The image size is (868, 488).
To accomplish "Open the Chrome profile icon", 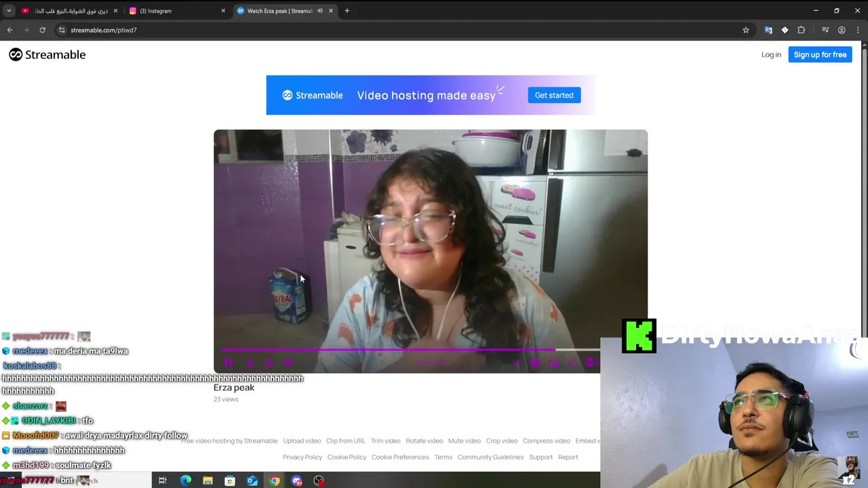I will (x=842, y=30).
